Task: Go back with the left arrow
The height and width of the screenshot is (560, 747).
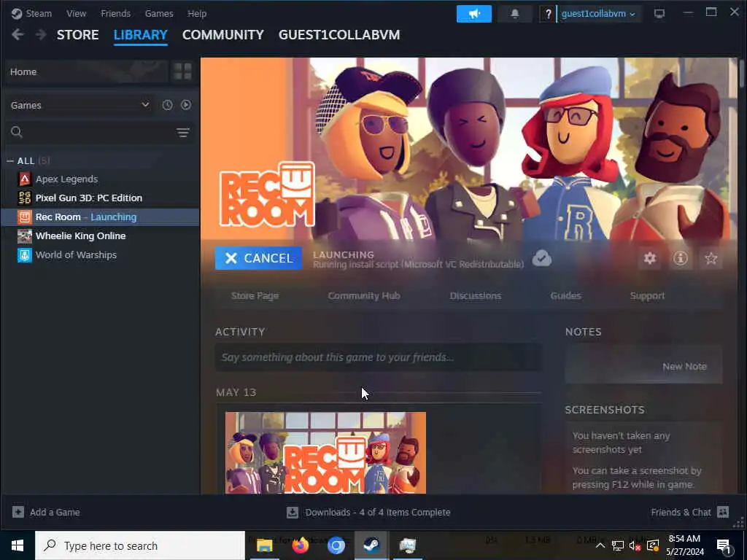Action: pos(18,35)
